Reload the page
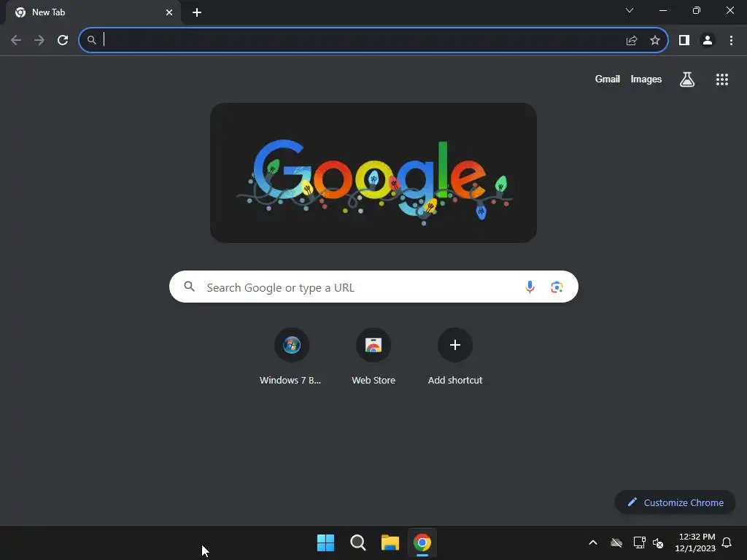 coord(63,41)
